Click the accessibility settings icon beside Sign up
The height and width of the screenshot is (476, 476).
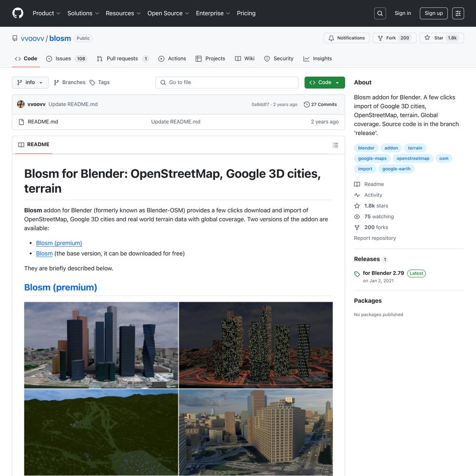pos(458,13)
